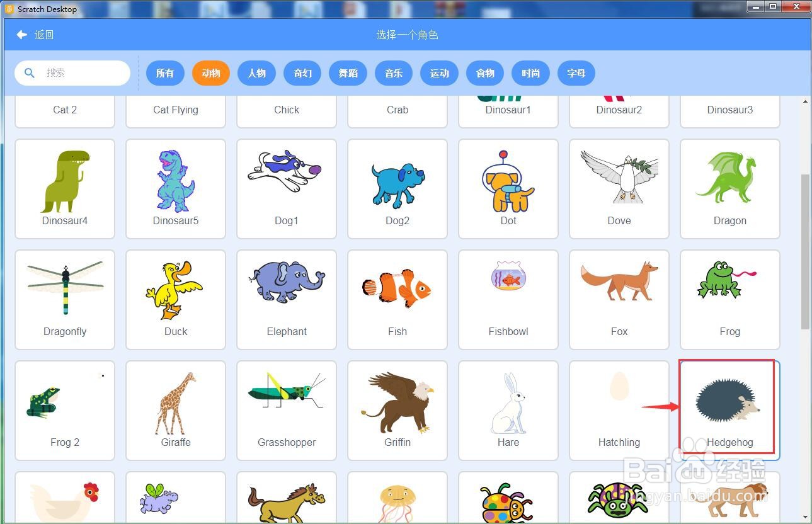Filter sprites by 动物 category
The width and height of the screenshot is (812, 524).
click(211, 73)
